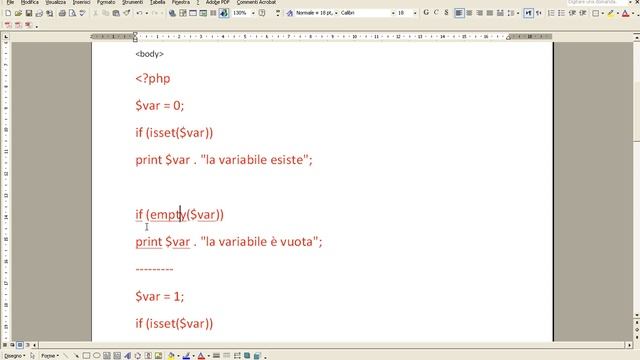Toggle underline (S) formatting
Image resolution: width=640 pixels, height=360 pixels.
[x=447, y=13]
